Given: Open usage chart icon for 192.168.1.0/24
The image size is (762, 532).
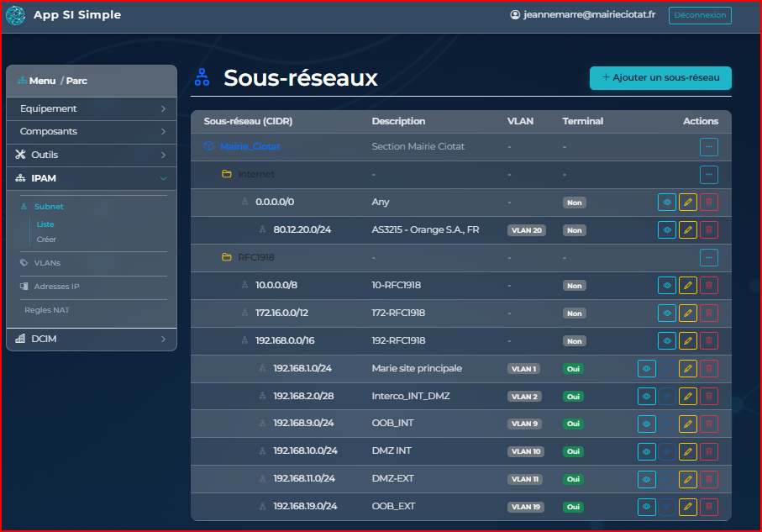Looking at the screenshot, I should [x=667, y=369].
